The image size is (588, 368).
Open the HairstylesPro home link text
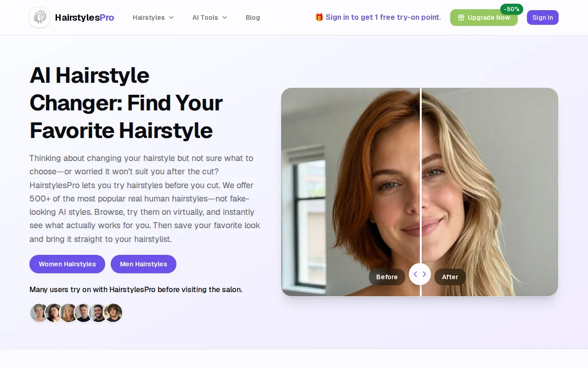[85, 17]
